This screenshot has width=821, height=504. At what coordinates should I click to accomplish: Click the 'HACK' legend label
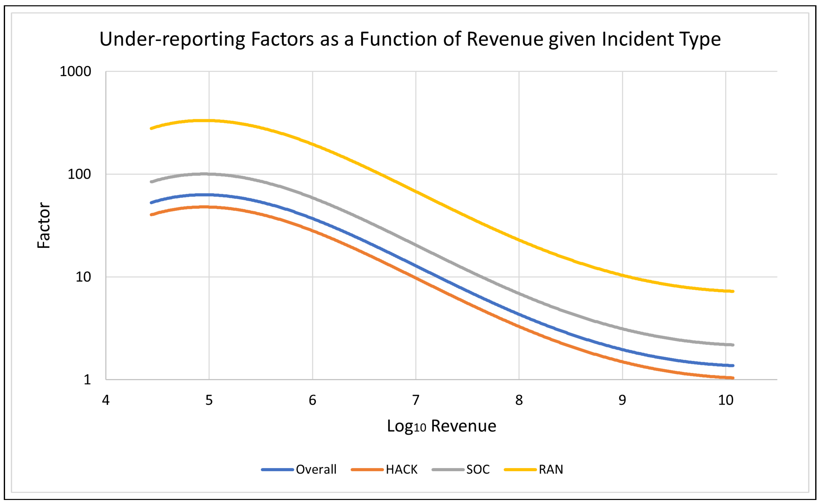(402, 470)
